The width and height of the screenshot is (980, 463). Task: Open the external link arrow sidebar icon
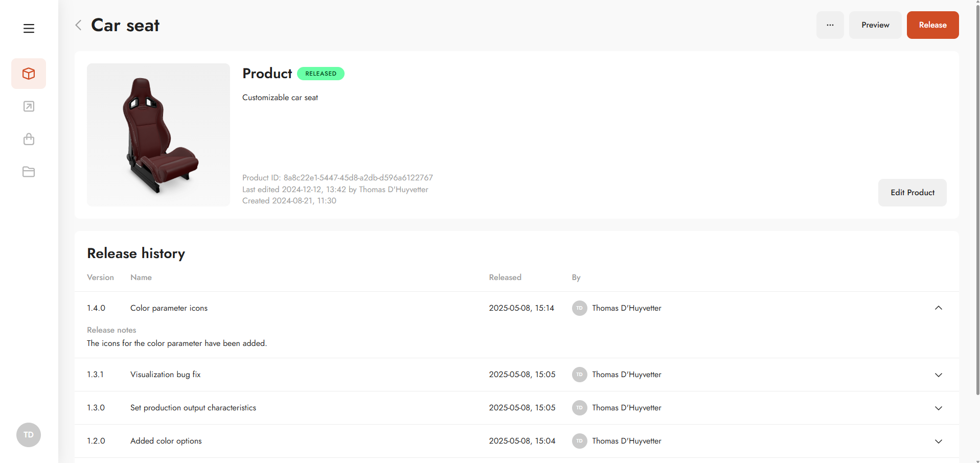pos(29,106)
